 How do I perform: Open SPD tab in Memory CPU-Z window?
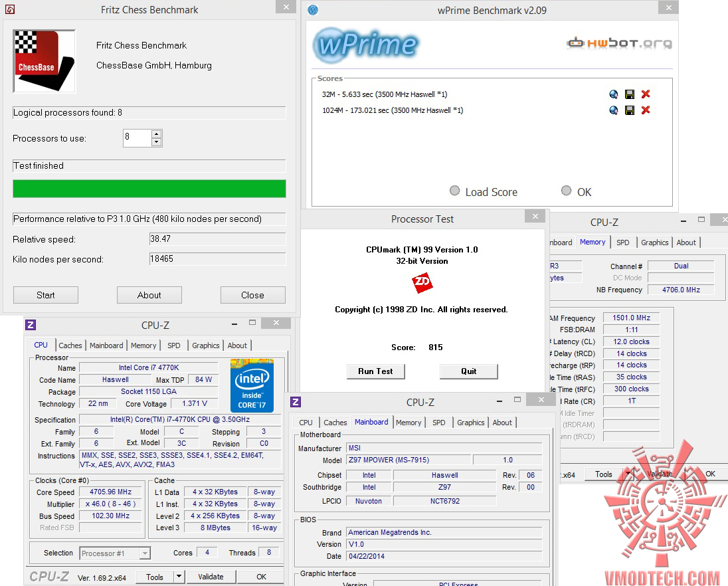[x=622, y=242]
